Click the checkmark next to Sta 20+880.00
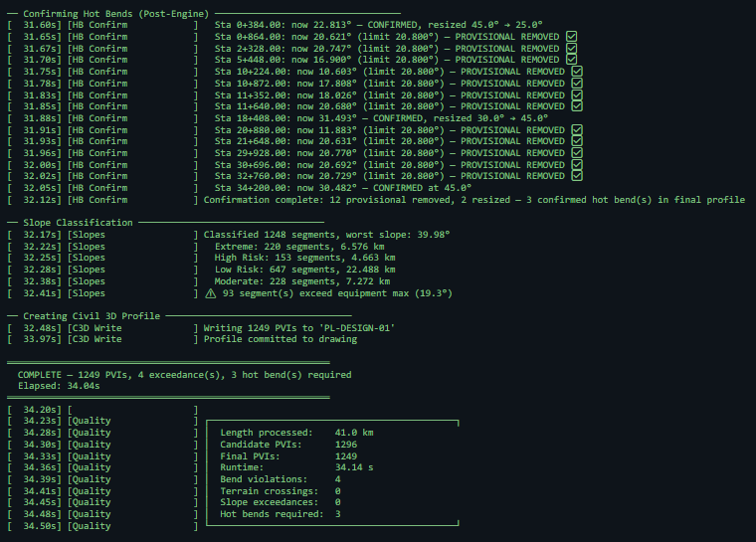 tap(577, 130)
